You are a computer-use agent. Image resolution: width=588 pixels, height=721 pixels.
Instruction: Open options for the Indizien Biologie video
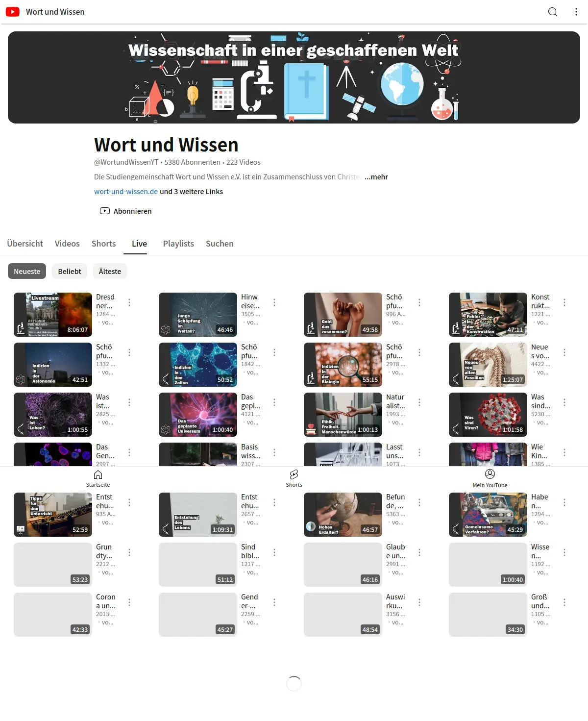click(x=419, y=352)
